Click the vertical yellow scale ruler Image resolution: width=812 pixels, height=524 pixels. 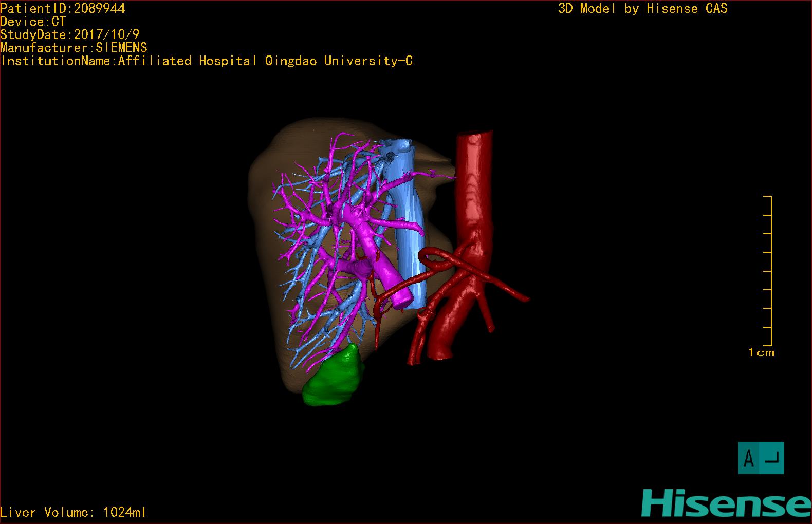[x=768, y=271]
